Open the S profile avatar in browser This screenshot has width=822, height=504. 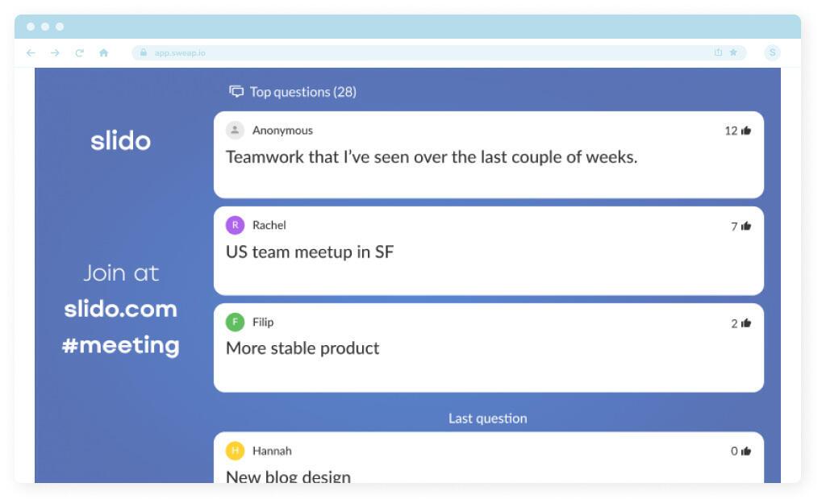pyautogui.click(x=772, y=53)
